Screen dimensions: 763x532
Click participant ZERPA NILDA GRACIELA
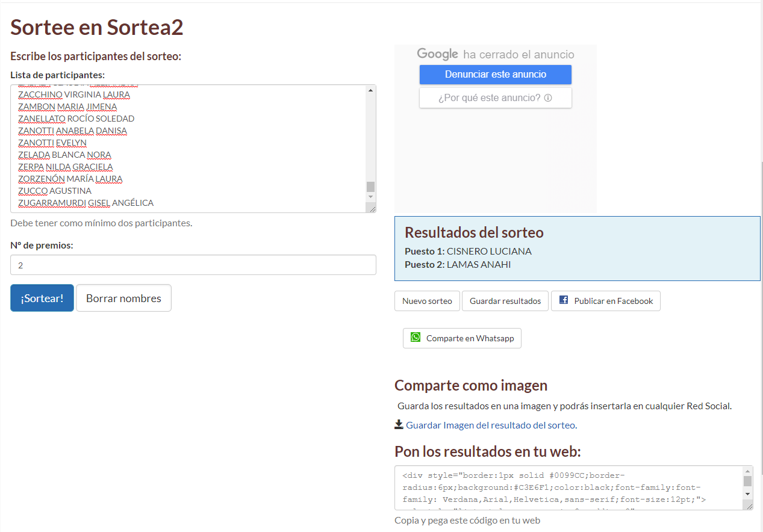(66, 167)
